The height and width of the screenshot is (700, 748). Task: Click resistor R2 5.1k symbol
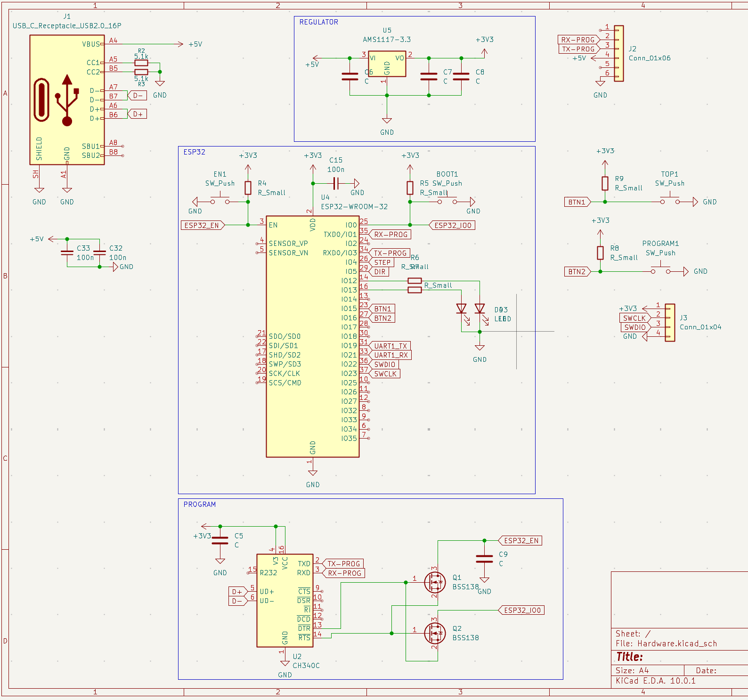(x=141, y=63)
